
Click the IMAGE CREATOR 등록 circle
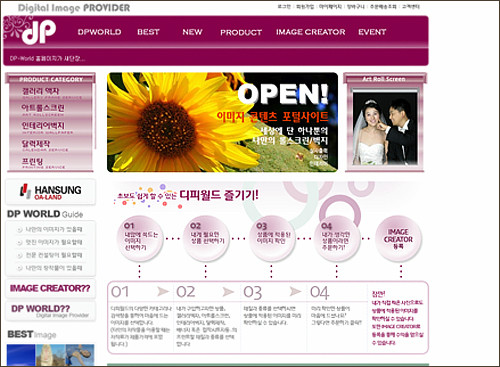click(x=399, y=239)
